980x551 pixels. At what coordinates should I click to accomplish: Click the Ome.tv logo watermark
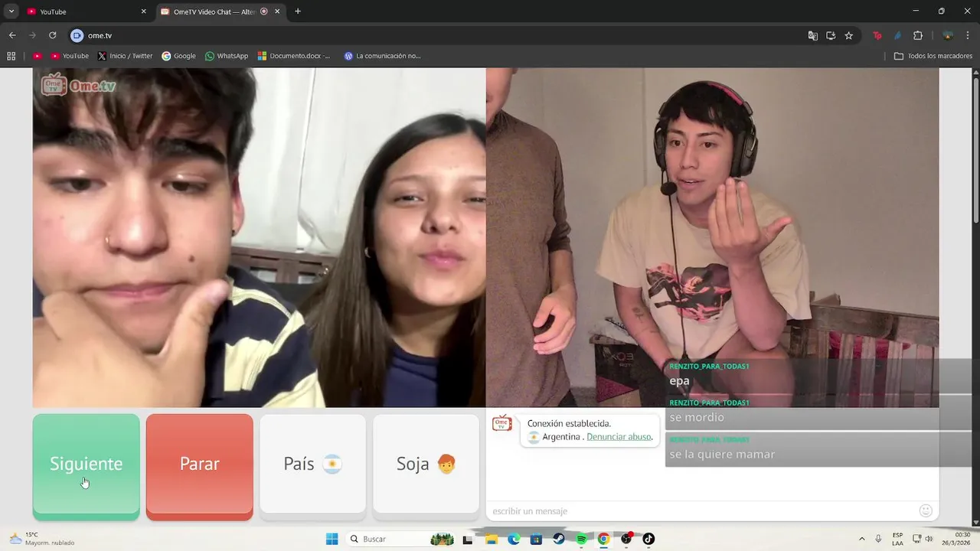click(78, 85)
